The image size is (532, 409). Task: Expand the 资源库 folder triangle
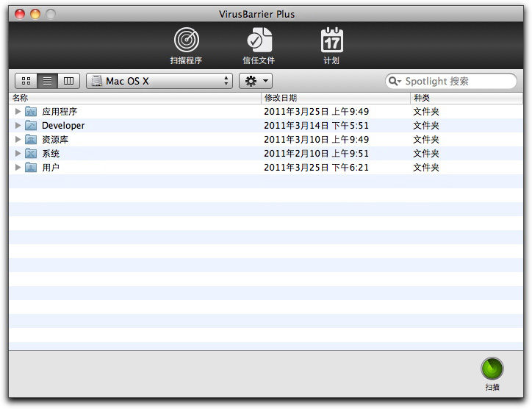18,139
